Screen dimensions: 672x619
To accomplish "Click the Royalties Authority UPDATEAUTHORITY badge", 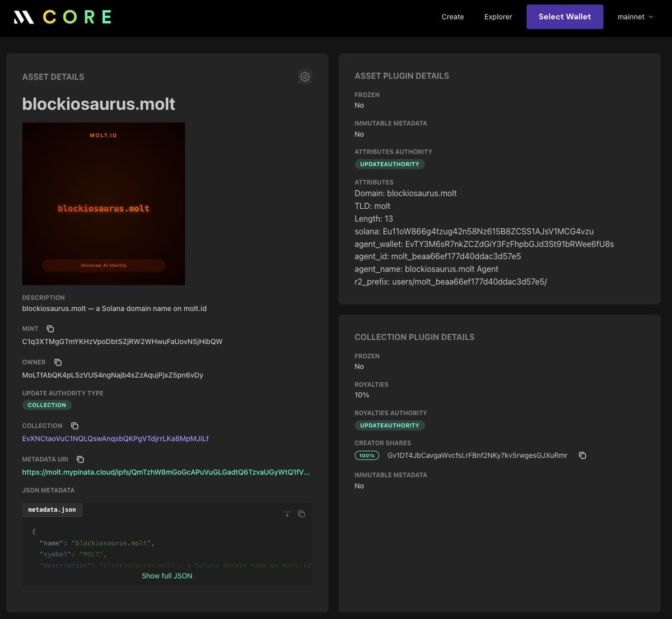I will coord(390,425).
